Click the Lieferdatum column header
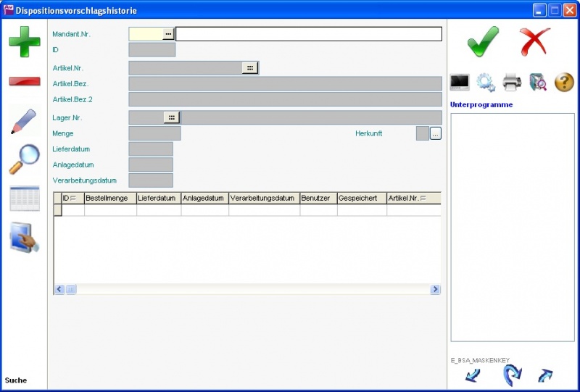Screen dimensions: 580x392 [158, 198]
